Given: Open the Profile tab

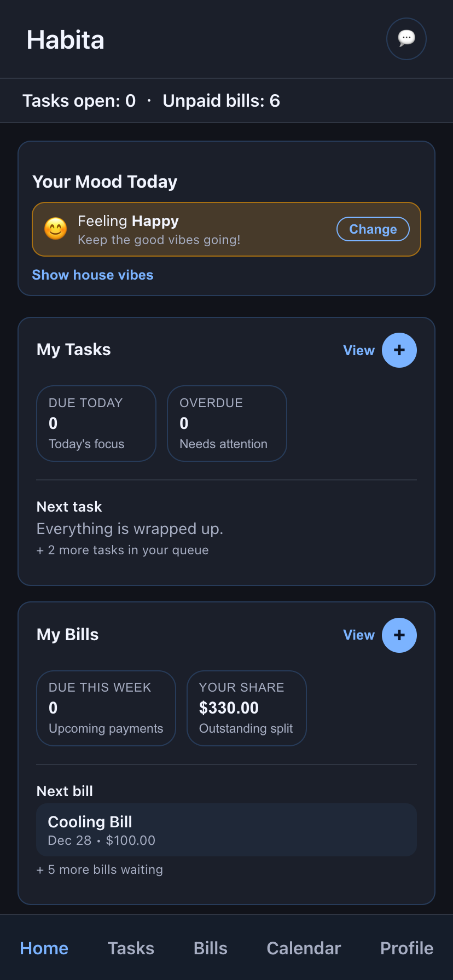Looking at the screenshot, I should pos(406,948).
